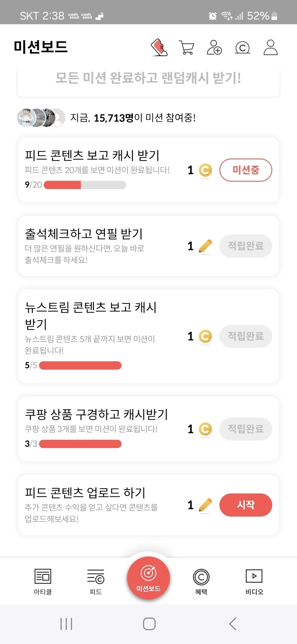The height and width of the screenshot is (644, 297).
Task: Open the shopping cart icon
Action: tap(186, 47)
